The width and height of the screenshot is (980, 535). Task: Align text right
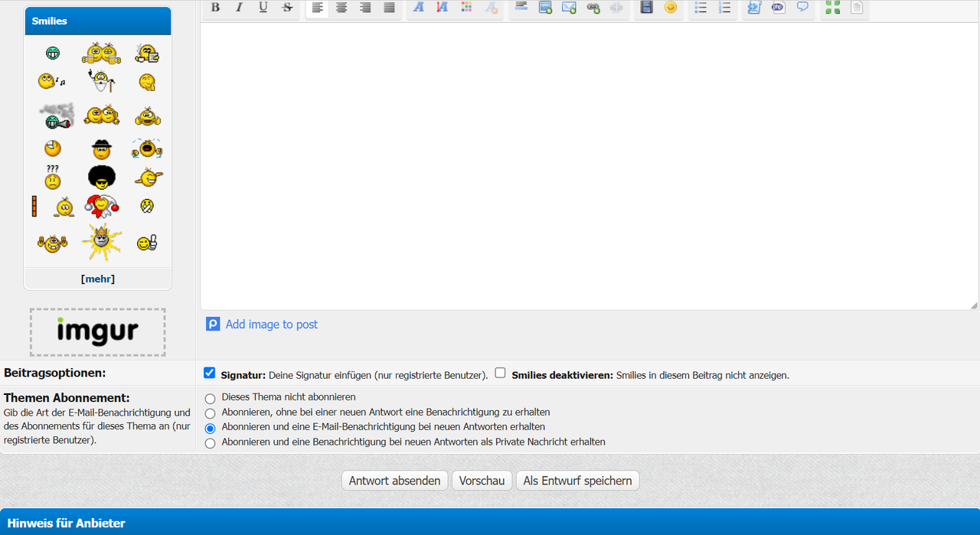click(365, 8)
